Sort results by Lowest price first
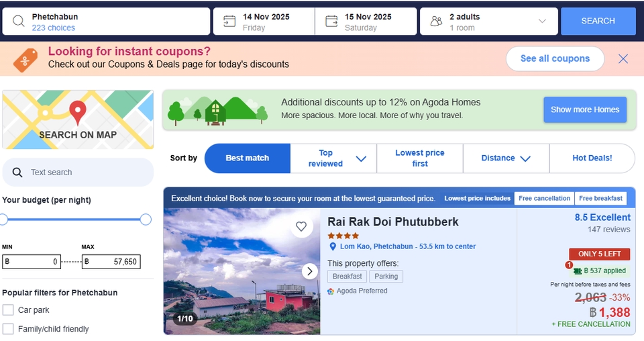Viewport: 644px width, 341px height. click(x=420, y=158)
